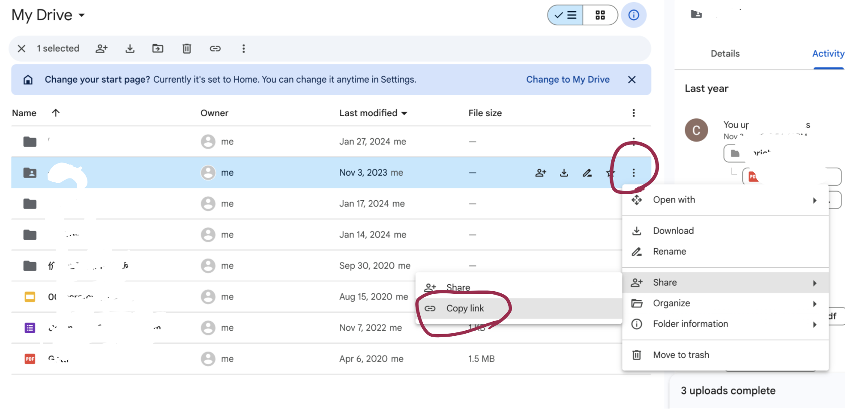Select Copy link in share submenu
868x416 pixels.
pyautogui.click(x=465, y=308)
